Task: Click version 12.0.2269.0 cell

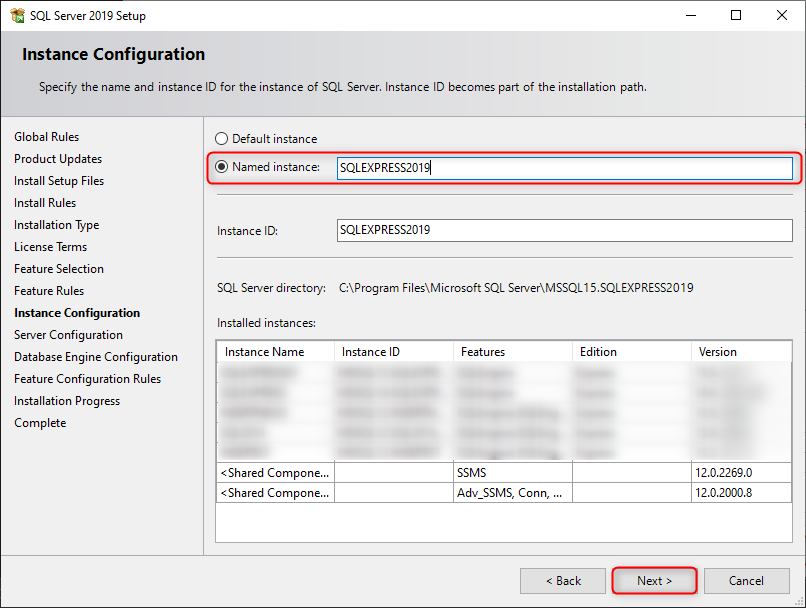Action: (x=741, y=473)
